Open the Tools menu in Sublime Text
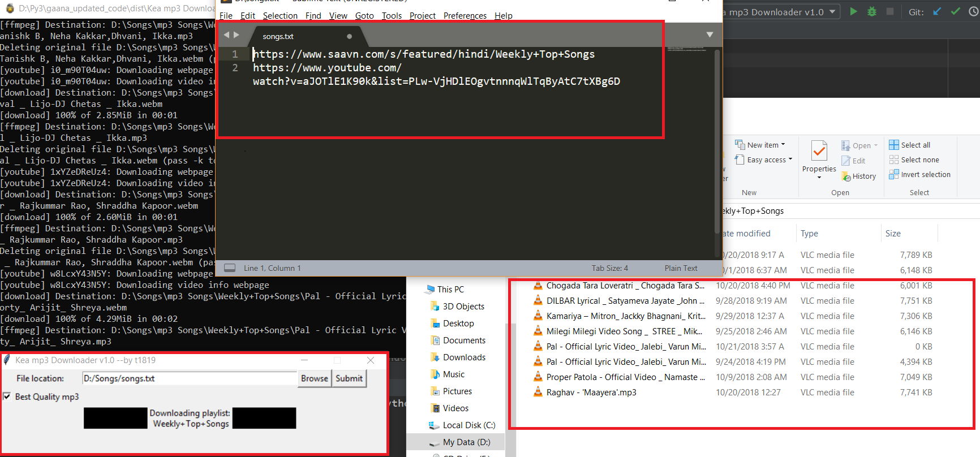 (x=392, y=16)
